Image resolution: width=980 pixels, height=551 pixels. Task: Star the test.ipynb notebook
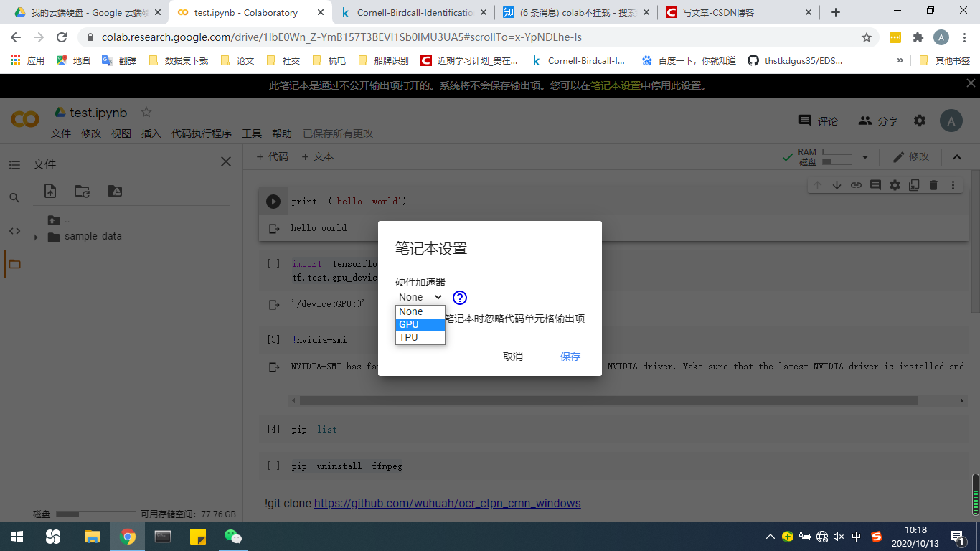[146, 112]
